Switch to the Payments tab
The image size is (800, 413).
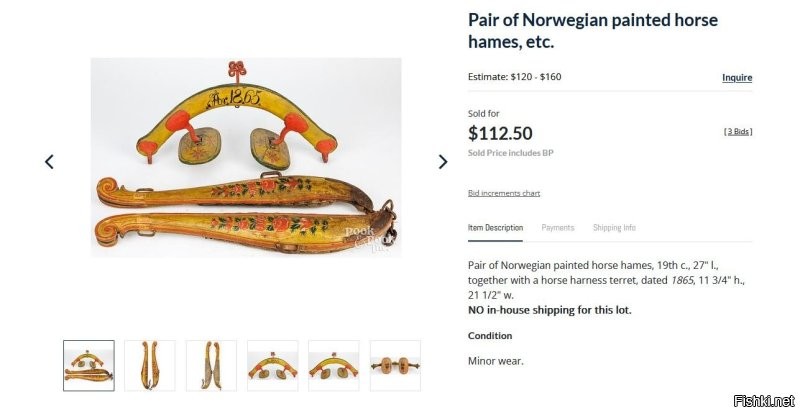click(558, 228)
